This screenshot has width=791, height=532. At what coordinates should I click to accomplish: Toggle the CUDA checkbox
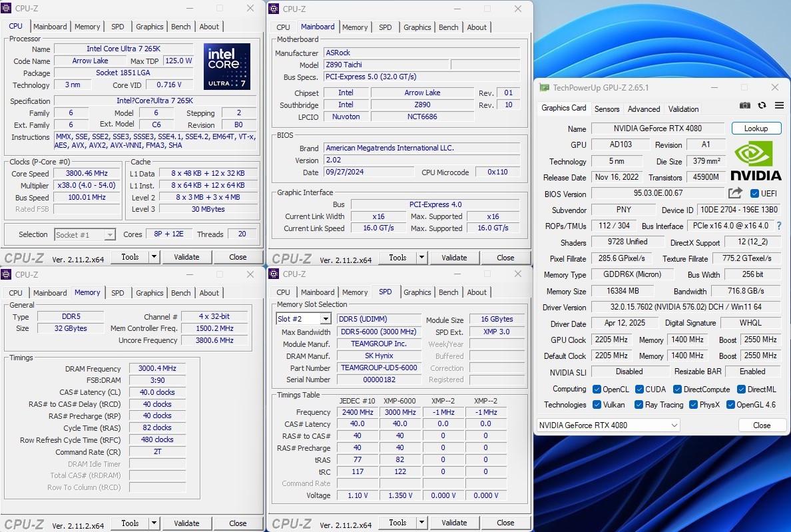640,390
